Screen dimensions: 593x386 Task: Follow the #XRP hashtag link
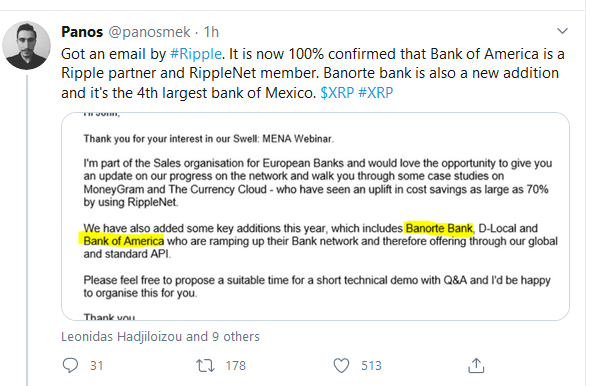[x=376, y=93]
